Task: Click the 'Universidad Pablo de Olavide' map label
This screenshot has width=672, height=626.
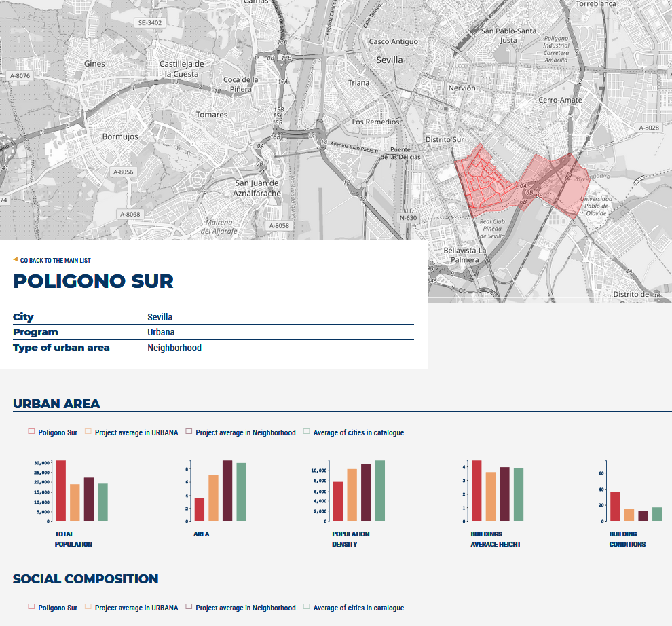Action: (596, 206)
